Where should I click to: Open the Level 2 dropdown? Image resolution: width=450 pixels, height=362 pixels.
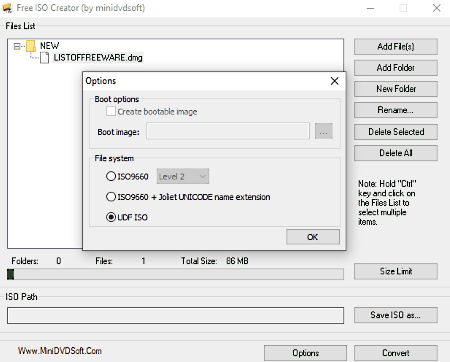[x=183, y=176]
